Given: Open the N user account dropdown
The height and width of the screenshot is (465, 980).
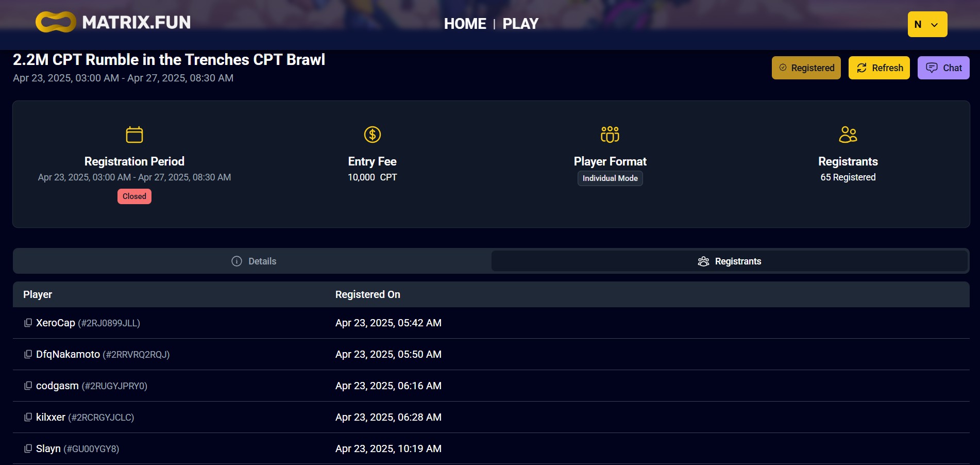Looking at the screenshot, I should [927, 24].
